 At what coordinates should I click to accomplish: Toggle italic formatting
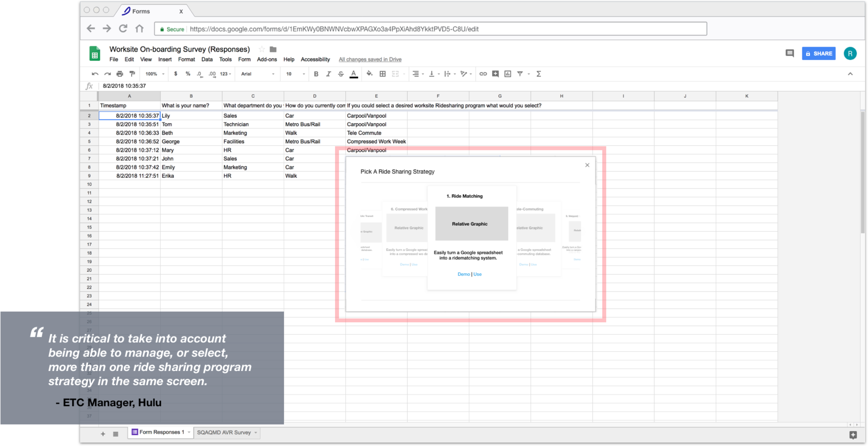tap(328, 74)
